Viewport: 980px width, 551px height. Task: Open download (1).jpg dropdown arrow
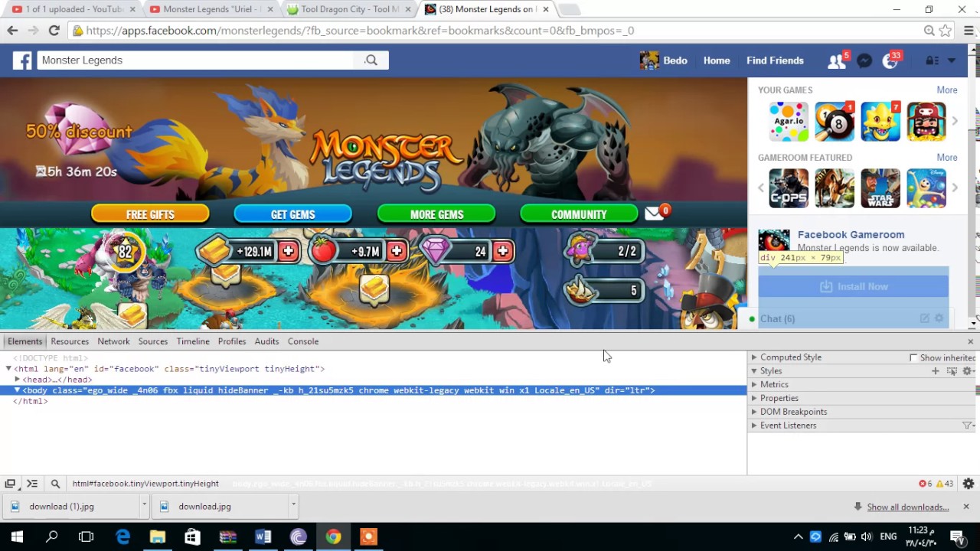pos(144,505)
